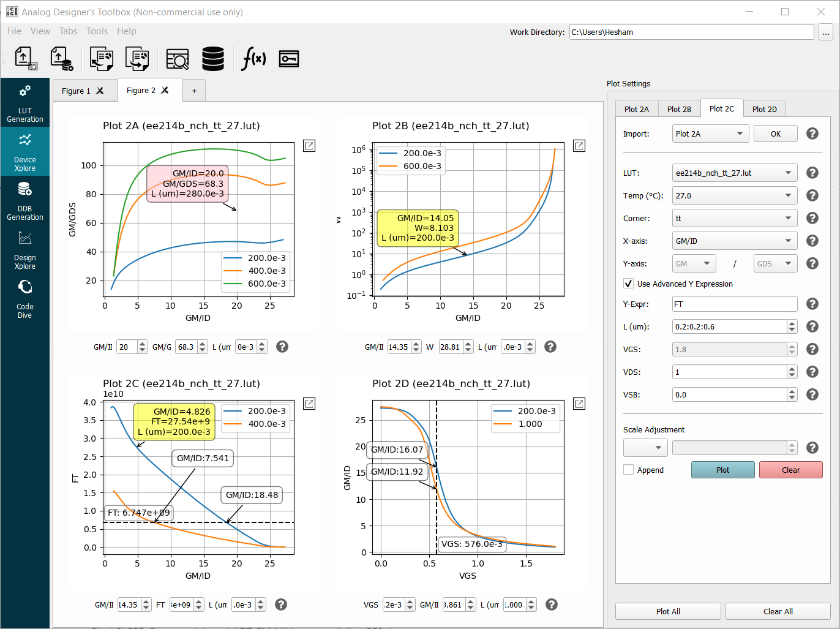The height and width of the screenshot is (629, 840).
Task: Add a new figure tab with plus
Action: click(x=194, y=91)
